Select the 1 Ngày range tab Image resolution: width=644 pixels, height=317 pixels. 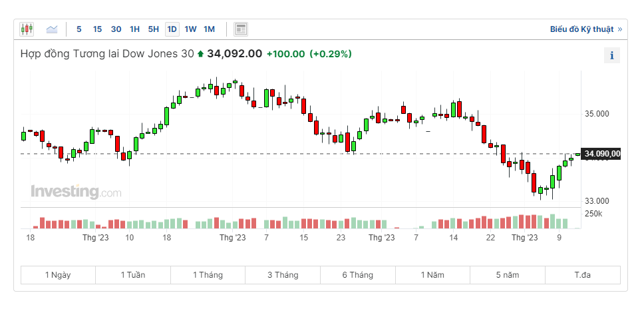58,275
